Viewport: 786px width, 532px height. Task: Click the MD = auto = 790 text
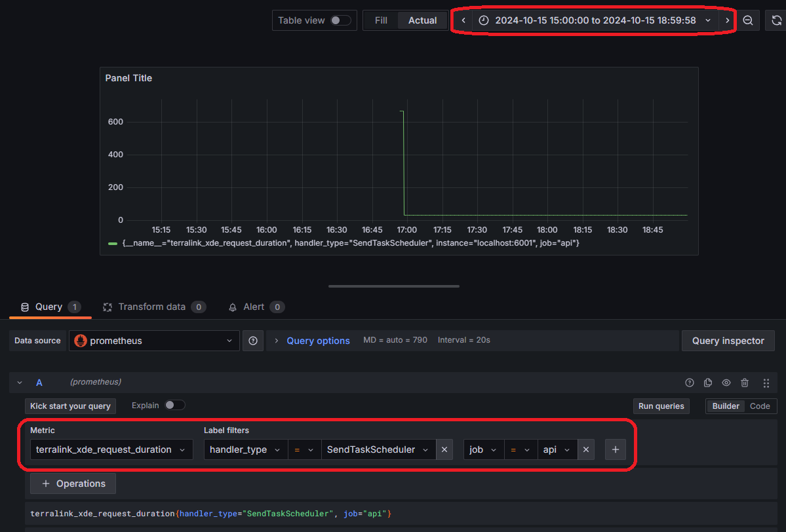click(x=395, y=340)
